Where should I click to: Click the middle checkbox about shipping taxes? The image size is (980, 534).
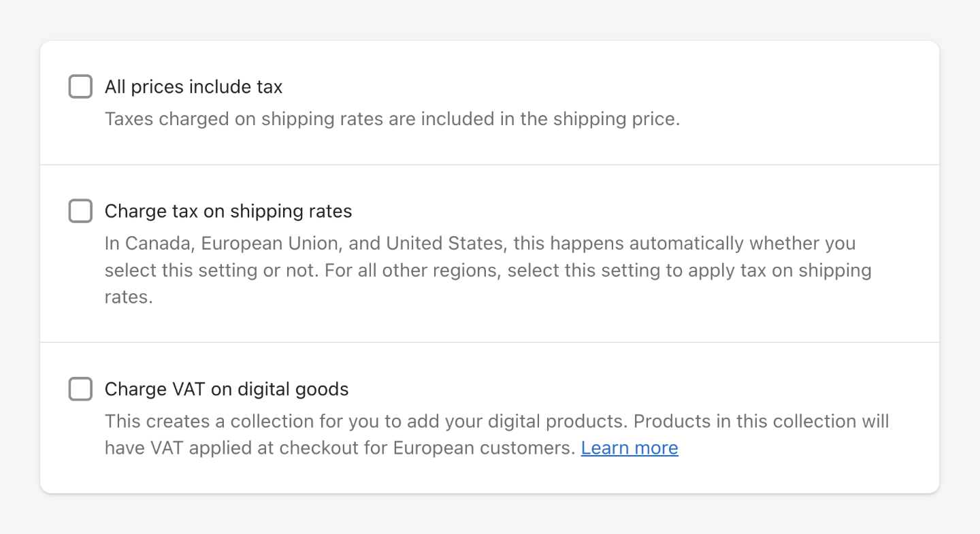pyautogui.click(x=80, y=211)
